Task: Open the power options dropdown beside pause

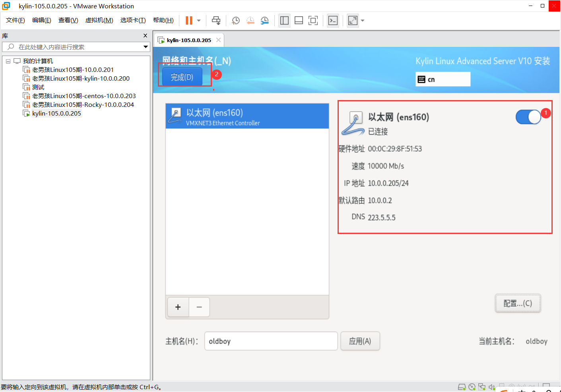Action: click(x=199, y=21)
